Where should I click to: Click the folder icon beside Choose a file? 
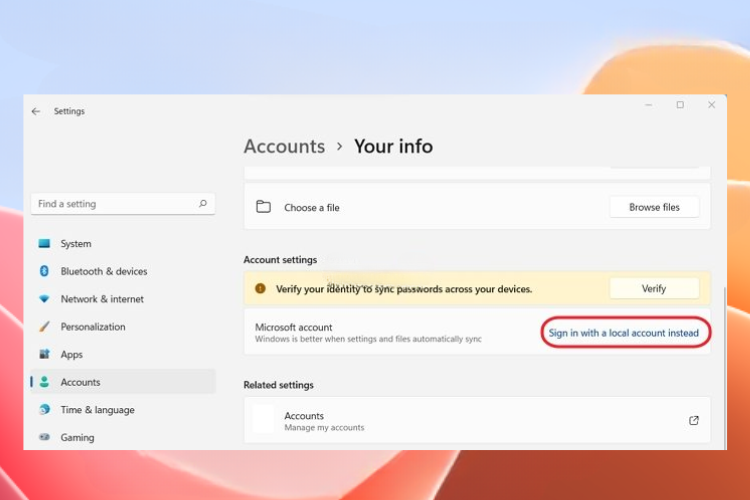(x=263, y=207)
